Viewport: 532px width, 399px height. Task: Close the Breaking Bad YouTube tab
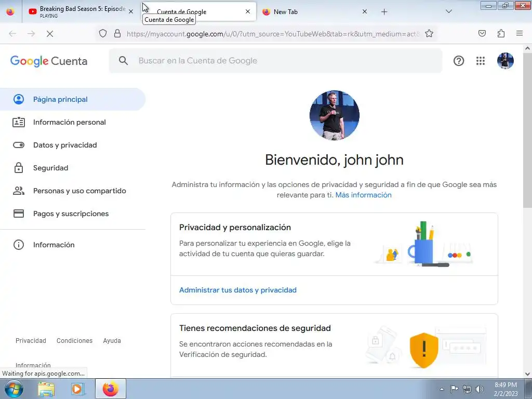(x=131, y=11)
